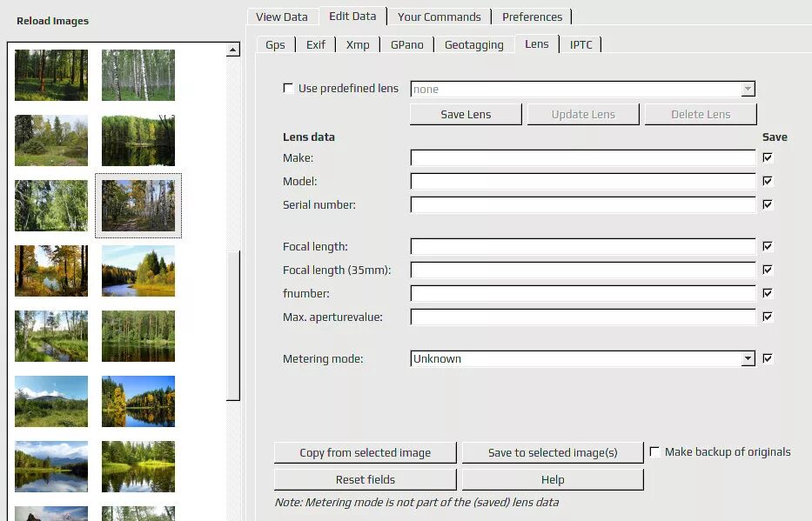Open the Gps sub-tab
The image size is (812, 521).
click(275, 44)
